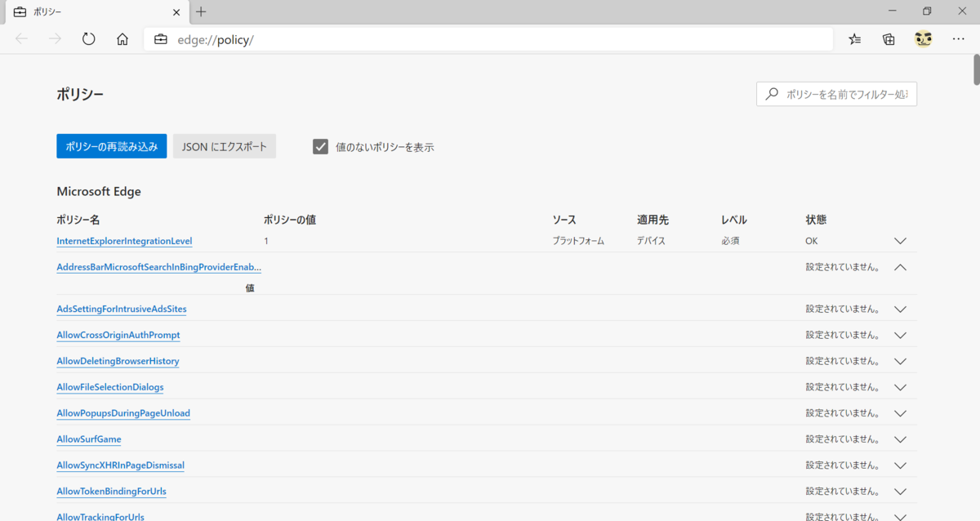Expand AllowCrossOriginAuthPrompt row chevron
Image resolution: width=980 pixels, height=521 pixels.
[x=901, y=336]
